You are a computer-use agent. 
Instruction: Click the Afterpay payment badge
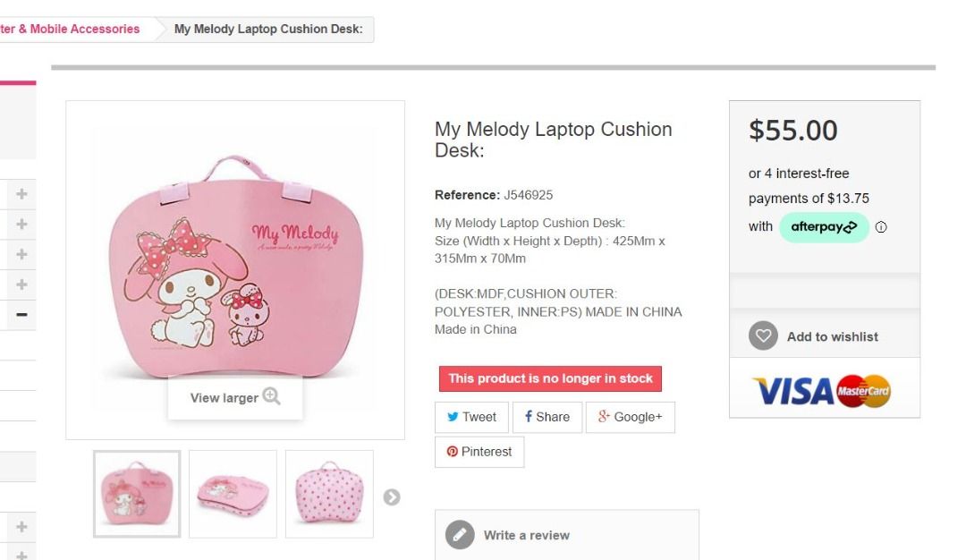coord(823,227)
